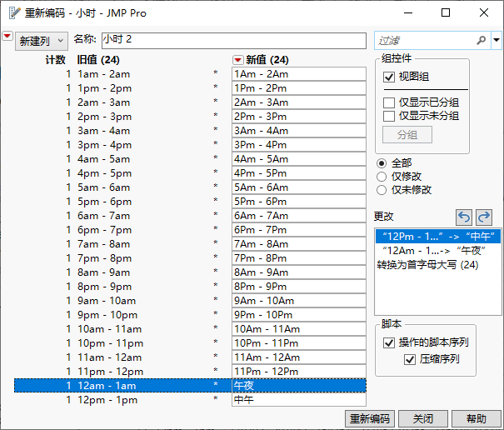Click the magnifier icon in the 过滤 box

pos(481,41)
